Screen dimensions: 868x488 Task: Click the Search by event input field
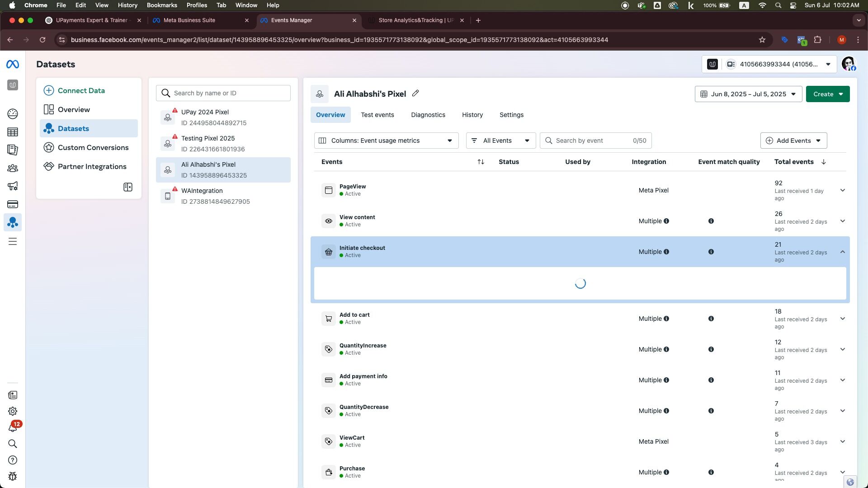coord(592,141)
